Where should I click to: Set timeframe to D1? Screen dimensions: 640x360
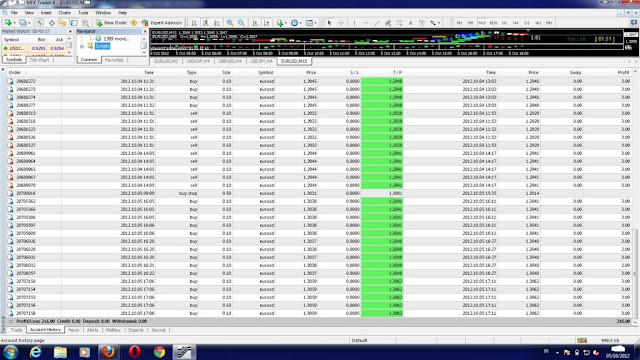[527, 23]
